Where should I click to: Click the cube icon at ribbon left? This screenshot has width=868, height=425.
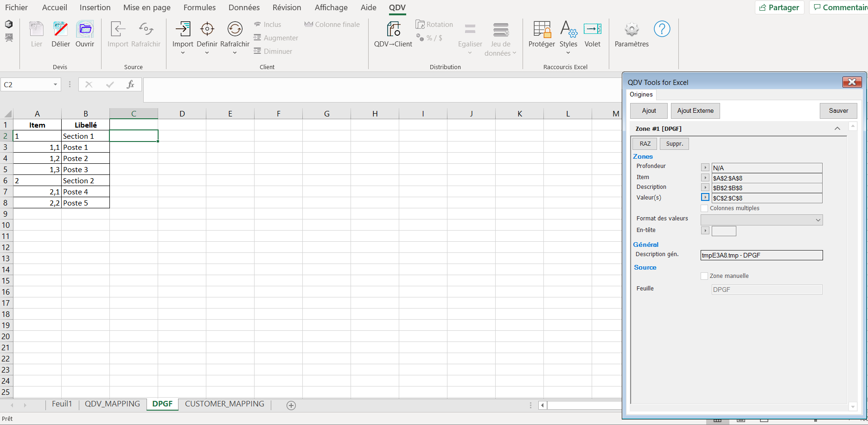[x=9, y=24]
